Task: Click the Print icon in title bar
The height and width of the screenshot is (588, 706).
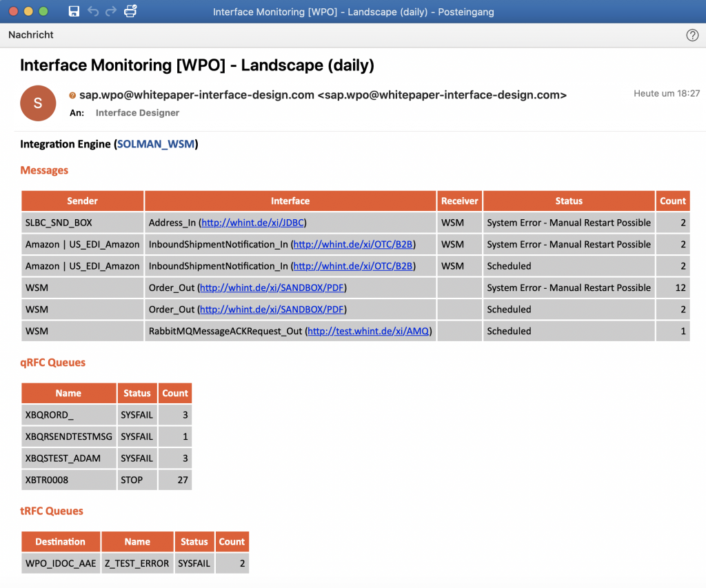Action: [x=130, y=12]
